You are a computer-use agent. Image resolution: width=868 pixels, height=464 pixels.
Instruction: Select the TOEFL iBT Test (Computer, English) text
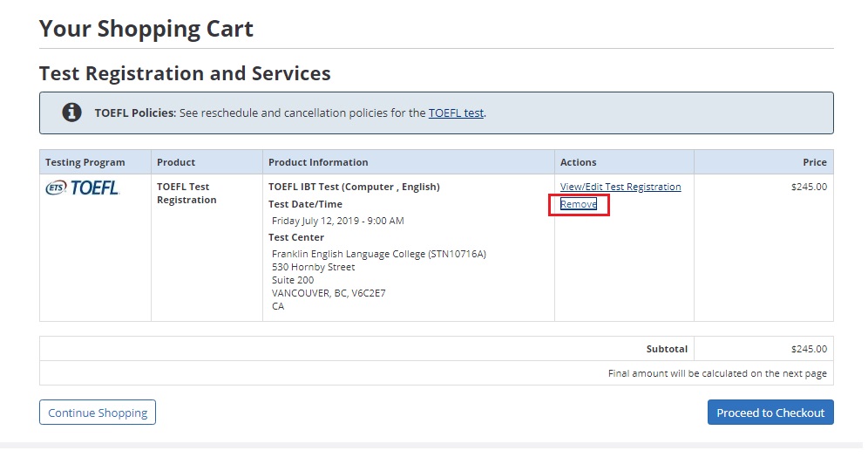click(355, 187)
